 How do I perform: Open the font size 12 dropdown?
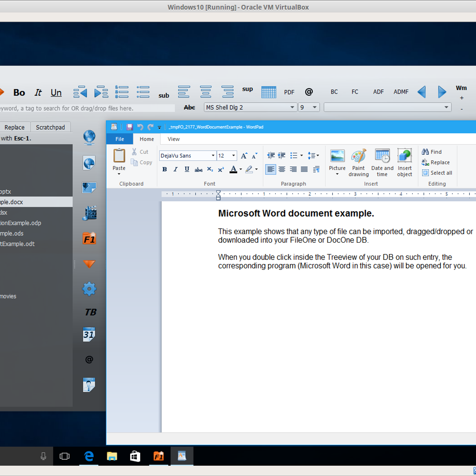tap(234, 156)
